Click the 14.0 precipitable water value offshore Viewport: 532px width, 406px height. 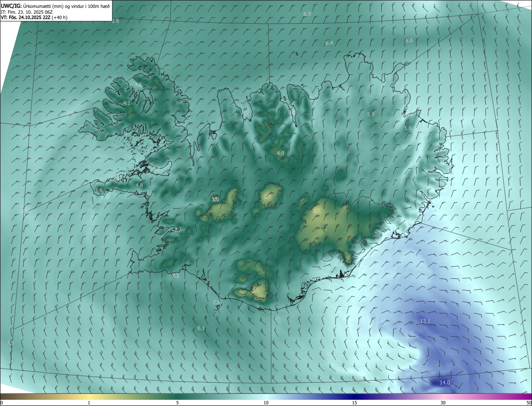445,382
